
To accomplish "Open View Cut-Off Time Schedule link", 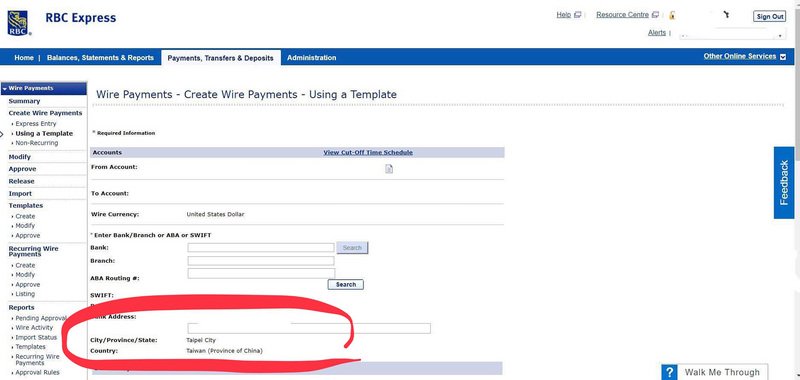I will point(368,153).
